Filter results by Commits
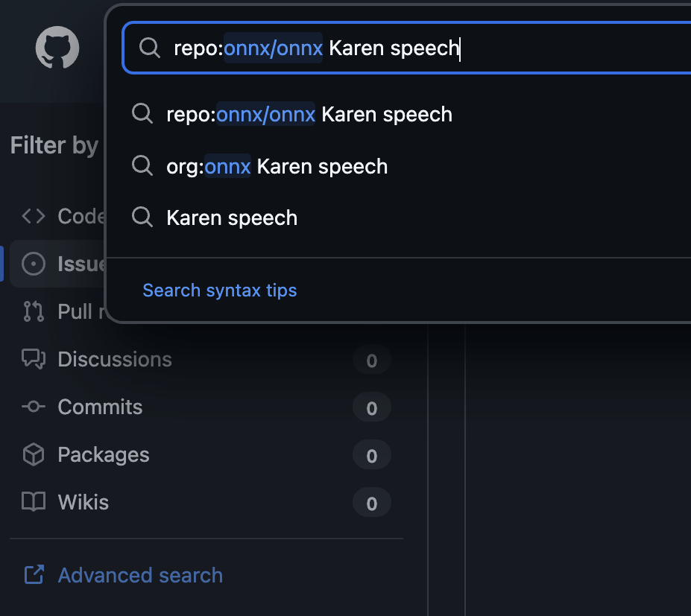 (x=100, y=407)
